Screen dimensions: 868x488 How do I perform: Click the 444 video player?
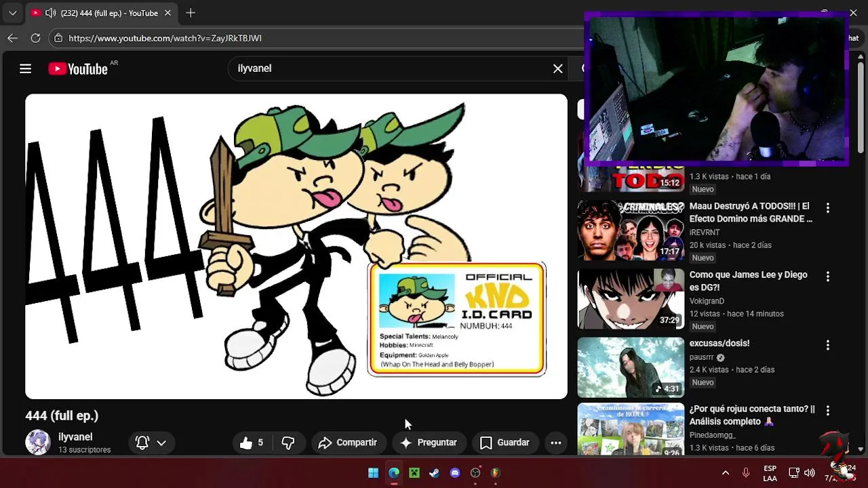pos(296,247)
